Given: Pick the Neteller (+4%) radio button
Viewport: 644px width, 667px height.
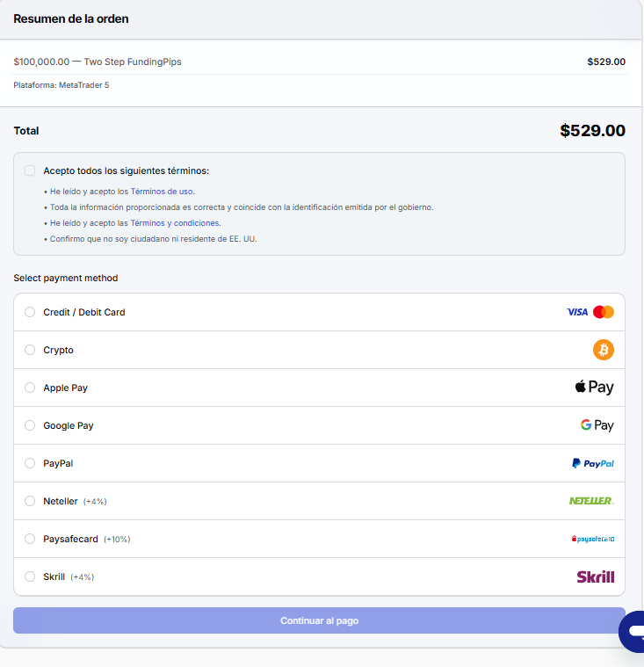Looking at the screenshot, I should tap(30, 501).
